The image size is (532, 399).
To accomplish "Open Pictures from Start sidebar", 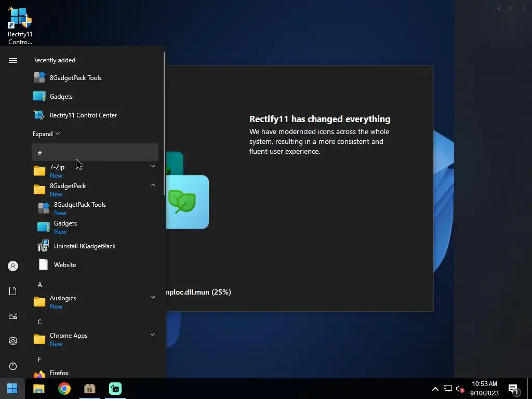I will pos(13,316).
